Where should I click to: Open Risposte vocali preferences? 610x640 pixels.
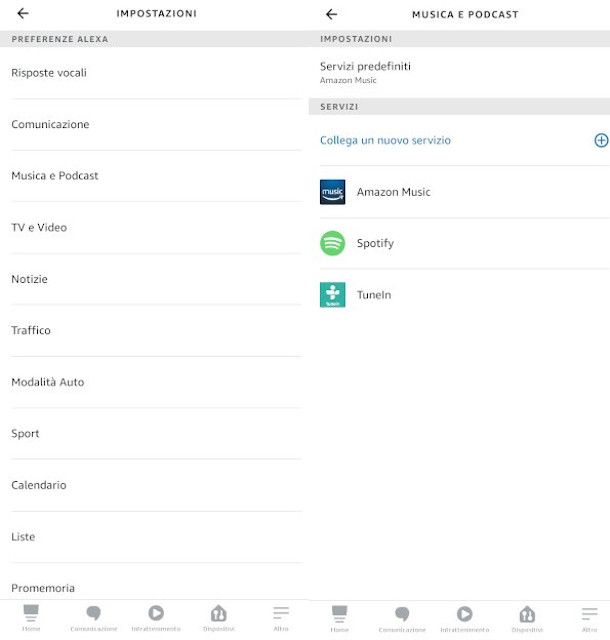coord(156,73)
